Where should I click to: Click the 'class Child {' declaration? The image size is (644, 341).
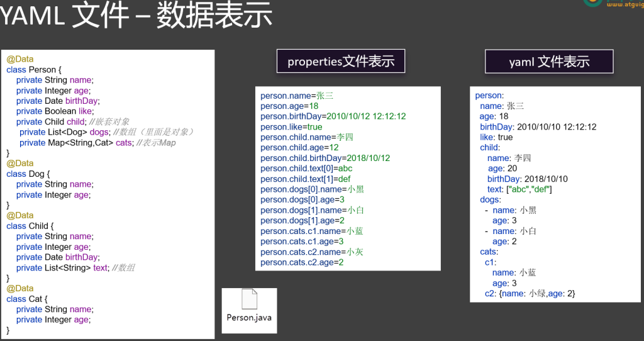[31, 226]
